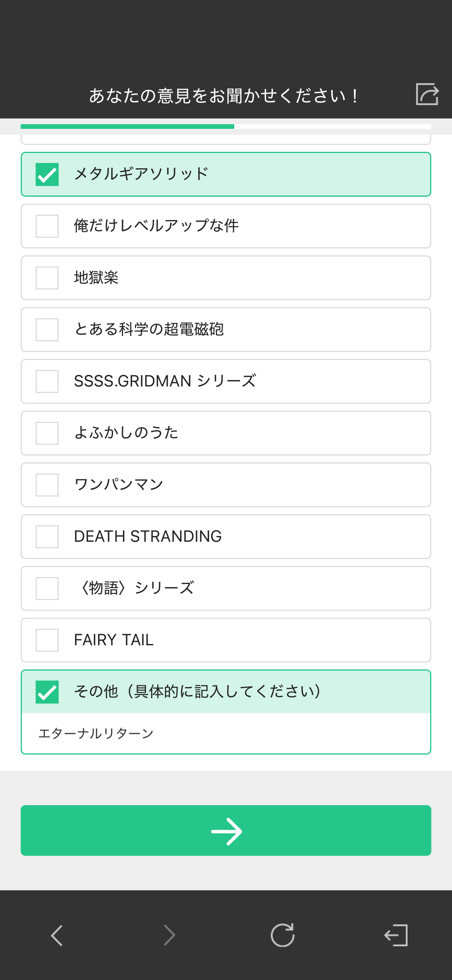Tap the あなたの意見をお聞かせください title
Screen dimensions: 452x980
[224, 96]
